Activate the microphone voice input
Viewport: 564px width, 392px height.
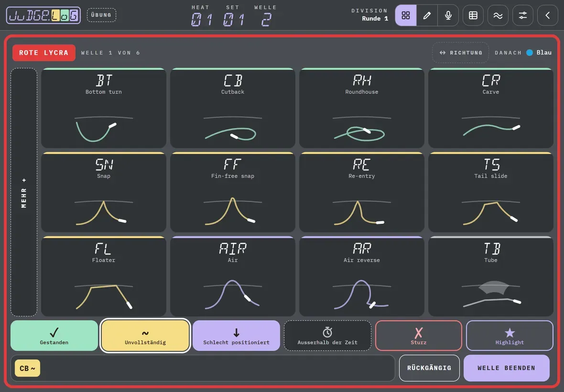[448, 15]
